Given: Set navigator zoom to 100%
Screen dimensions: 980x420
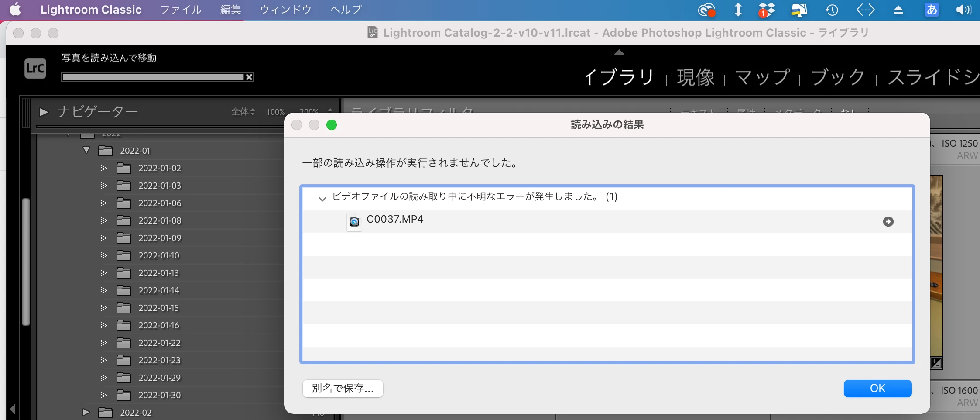Looking at the screenshot, I should tap(276, 112).
